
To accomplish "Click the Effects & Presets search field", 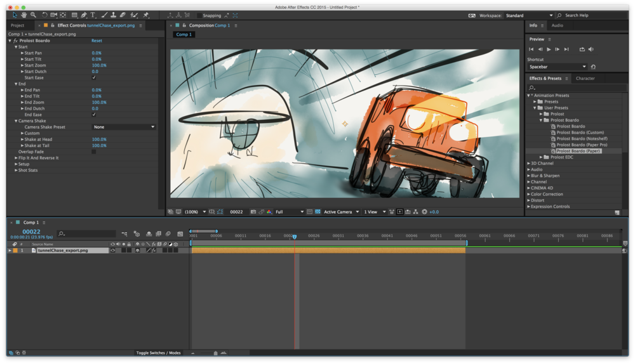I will [x=575, y=88].
